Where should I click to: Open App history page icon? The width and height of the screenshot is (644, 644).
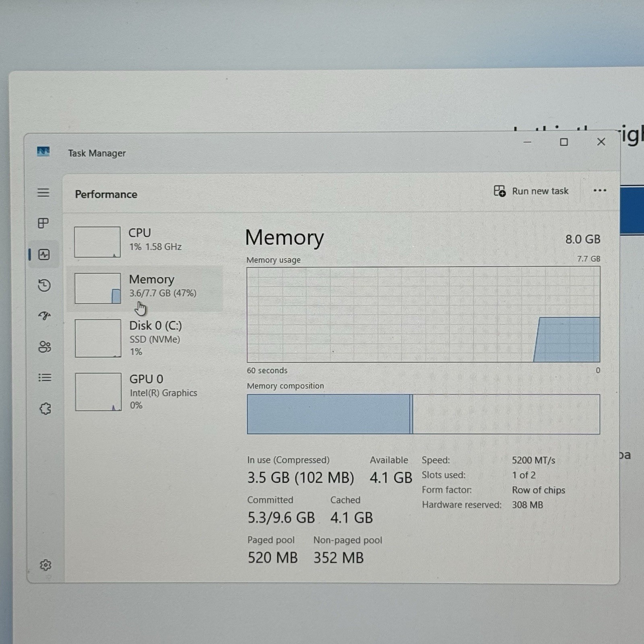(x=44, y=285)
